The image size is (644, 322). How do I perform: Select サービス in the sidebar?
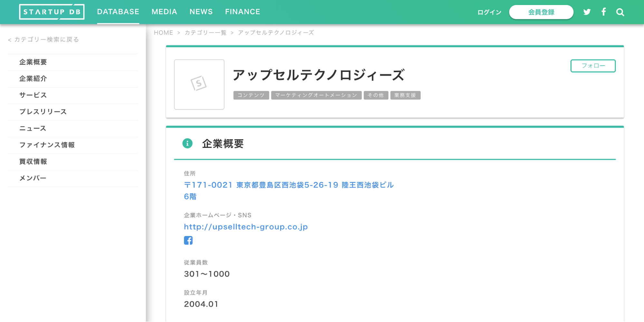pos(73,95)
